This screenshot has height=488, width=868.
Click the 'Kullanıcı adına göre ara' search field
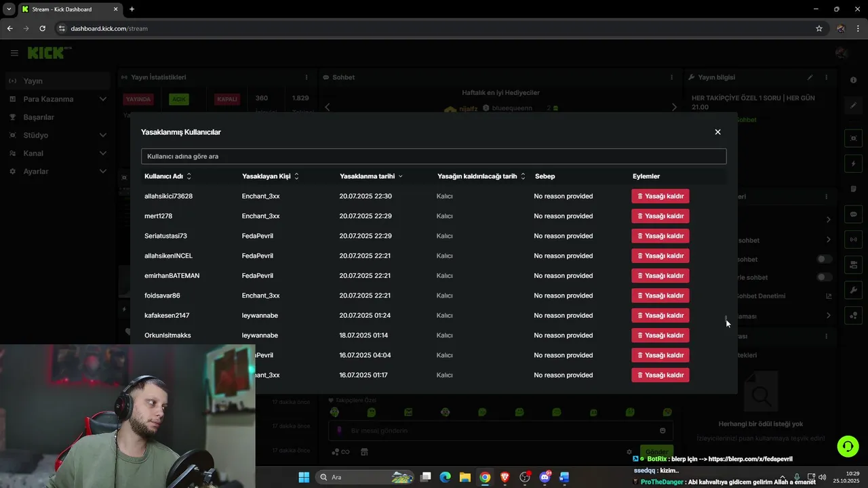click(433, 157)
